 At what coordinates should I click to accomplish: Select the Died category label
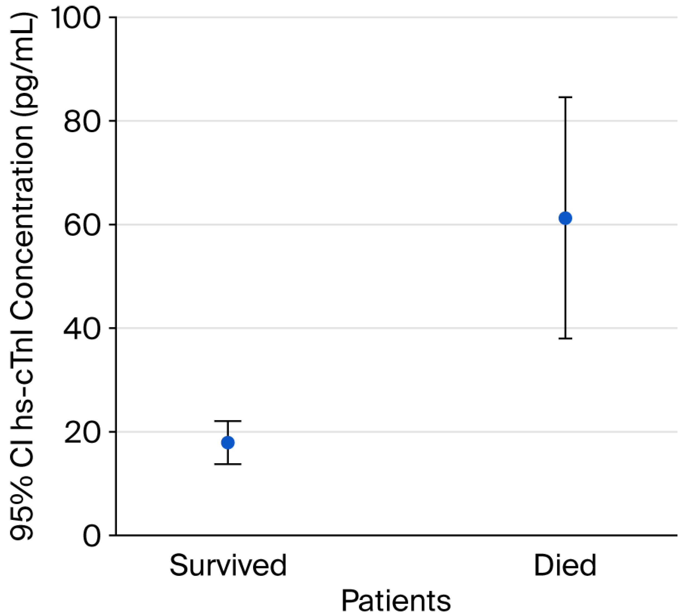tap(565, 565)
